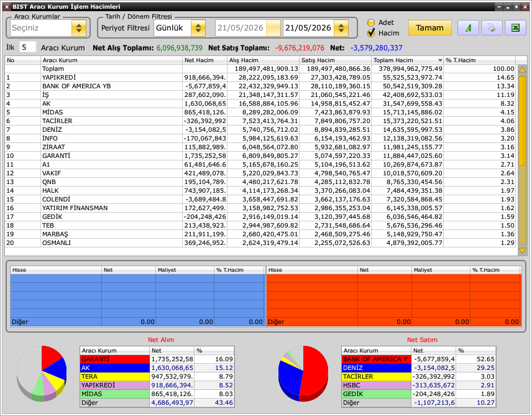Click the İlk count input field

27,47
